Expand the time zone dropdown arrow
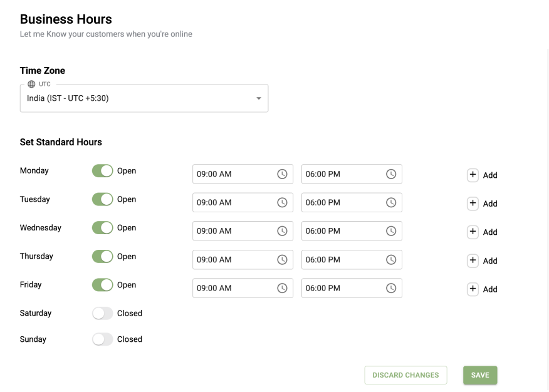 point(259,98)
